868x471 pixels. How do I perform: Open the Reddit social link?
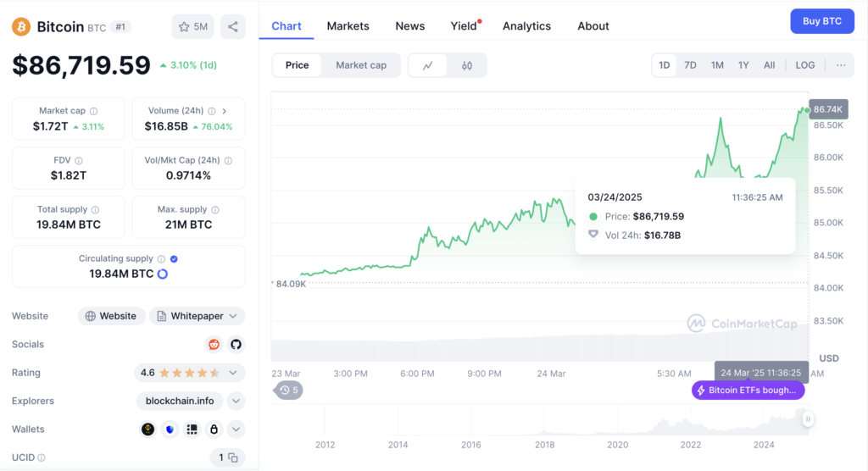[214, 344]
